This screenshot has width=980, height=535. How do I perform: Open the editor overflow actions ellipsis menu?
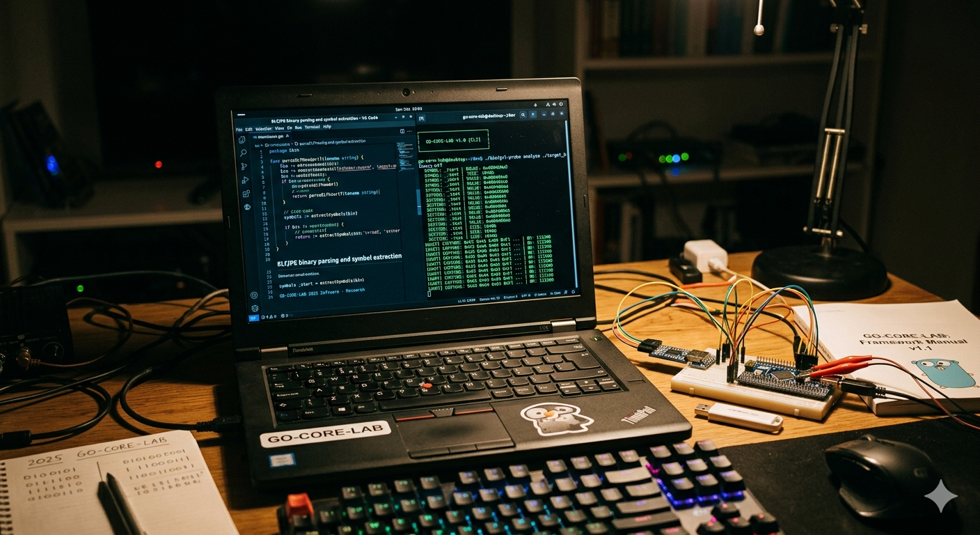[x=409, y=131]
